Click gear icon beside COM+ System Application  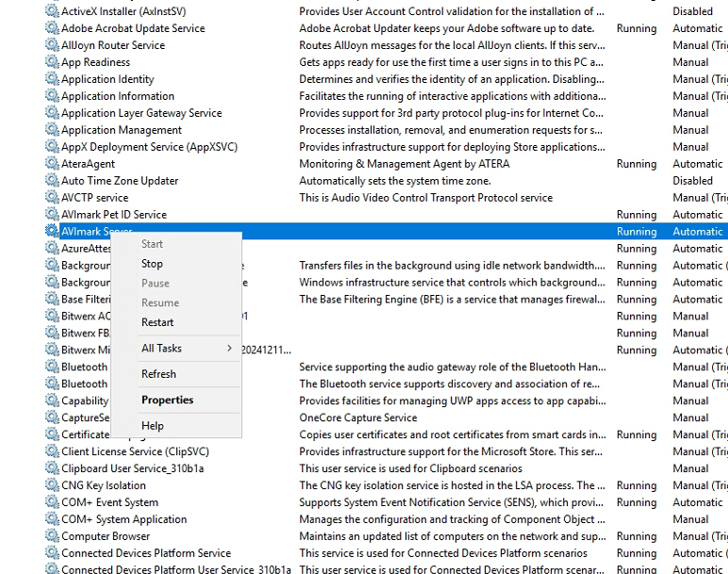[x=52, y=518]
